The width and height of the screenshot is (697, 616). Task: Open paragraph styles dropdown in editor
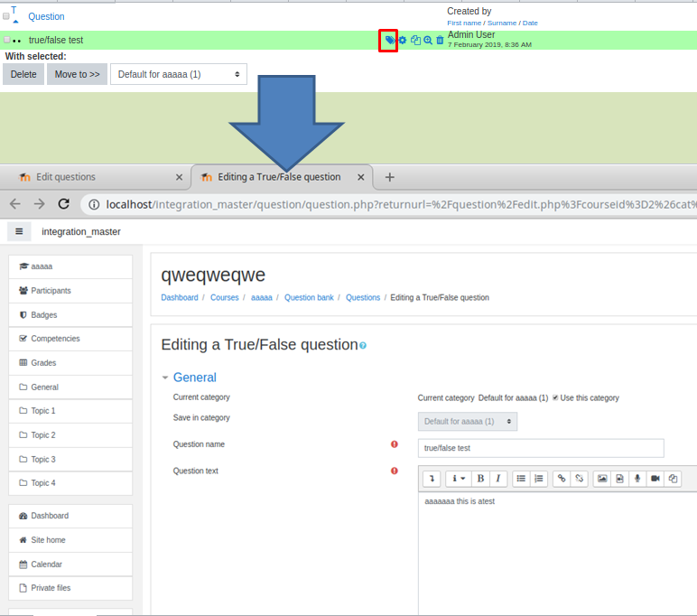459,479
